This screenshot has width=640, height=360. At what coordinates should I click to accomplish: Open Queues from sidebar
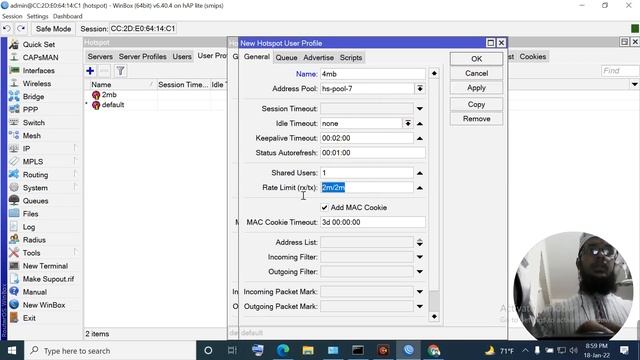tap(35, 201)
